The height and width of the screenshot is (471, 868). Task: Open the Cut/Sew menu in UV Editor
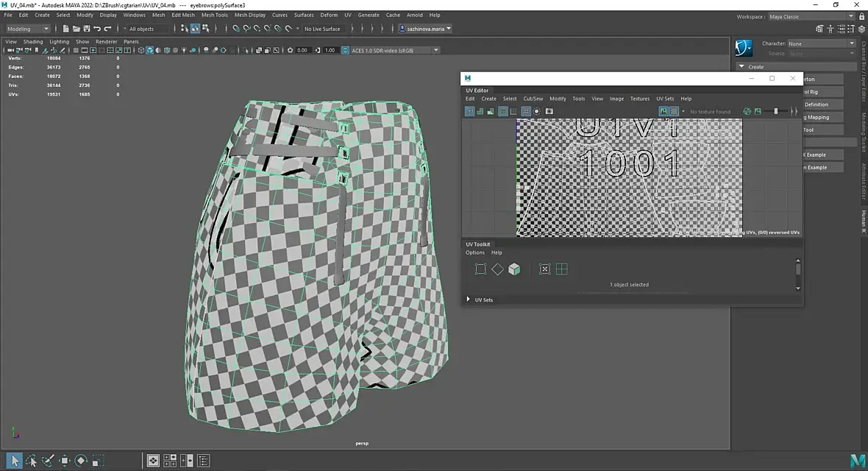pyautogui.click(x=533, y=99)
